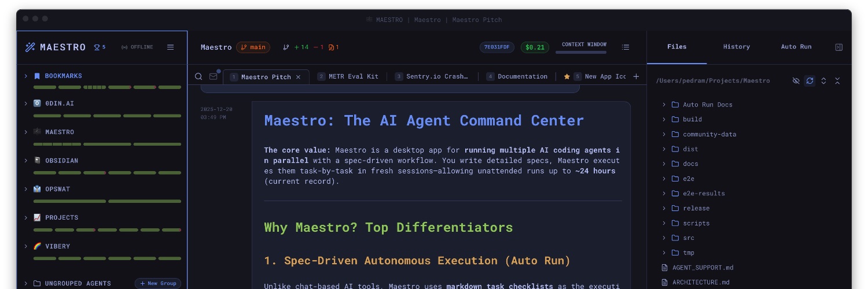
Task: Add a new session tab
Action: point(637,76)
